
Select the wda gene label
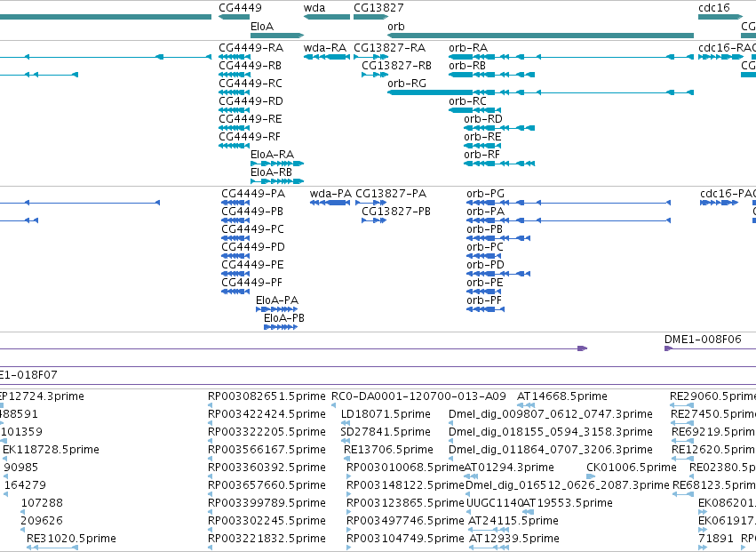pos(314,8)
